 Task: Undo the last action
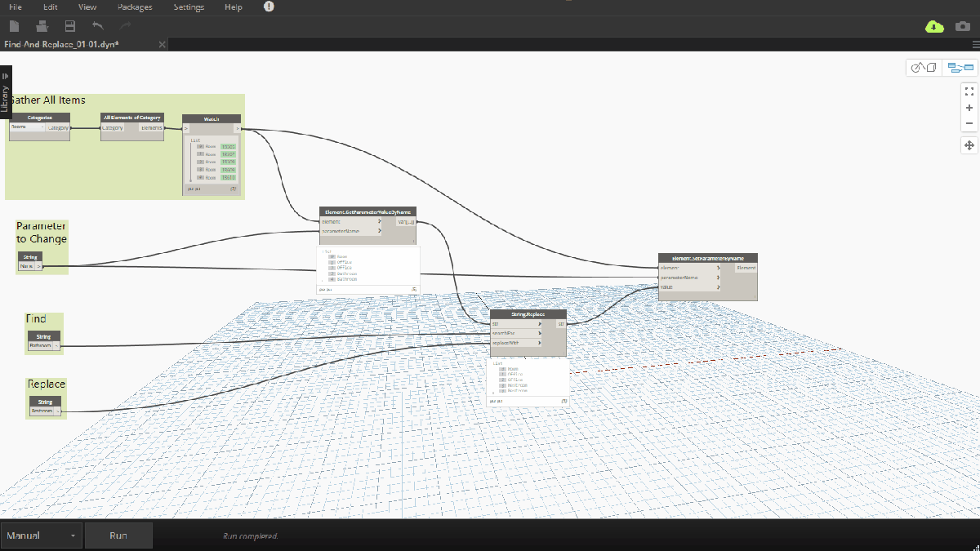coord(96,25)
